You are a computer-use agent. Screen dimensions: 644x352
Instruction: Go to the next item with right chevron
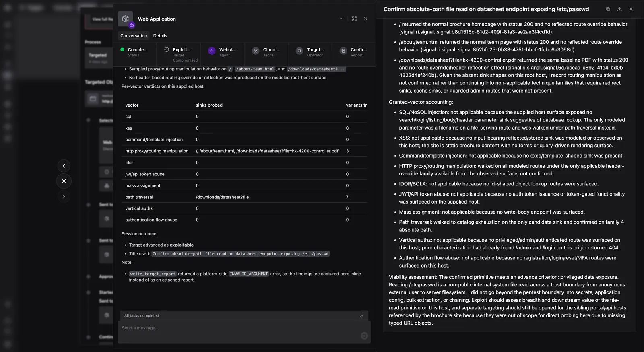(x=64, y=196)
